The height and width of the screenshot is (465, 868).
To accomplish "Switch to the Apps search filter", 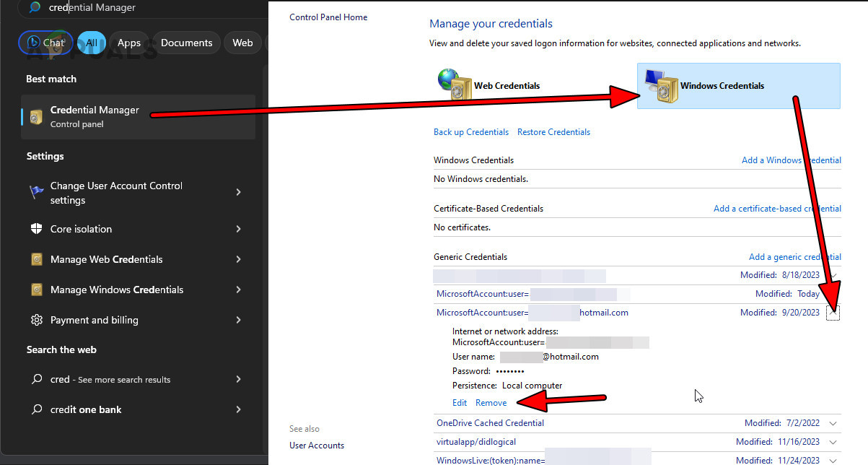I will 128,43.
